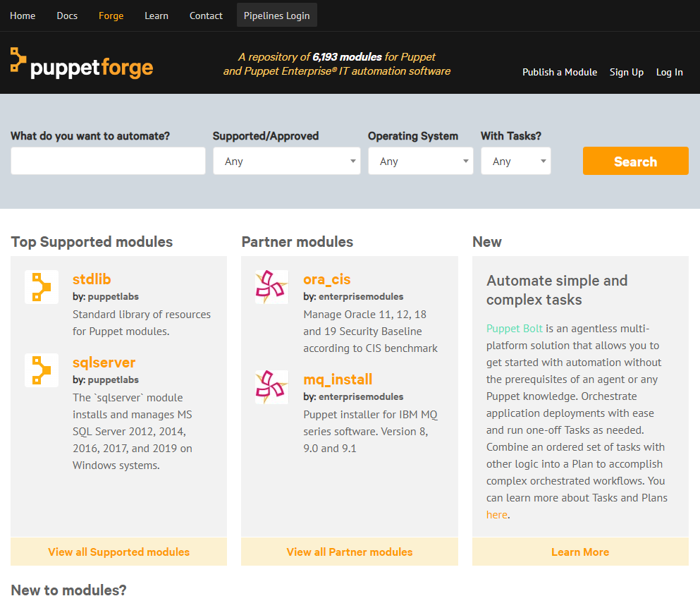
Task: Open the Supported/Approved dropdown
Action: click(287, 161)
